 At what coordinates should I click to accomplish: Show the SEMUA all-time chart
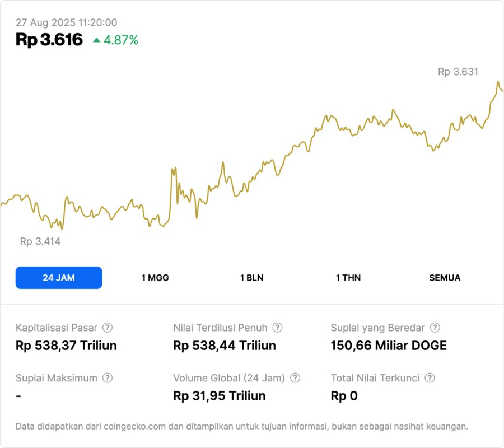[445, 278]
